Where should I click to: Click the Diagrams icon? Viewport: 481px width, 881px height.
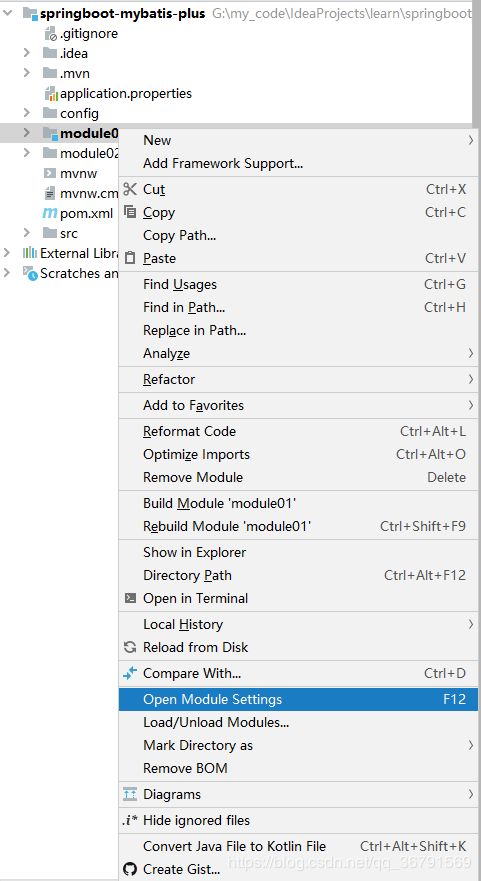[x=130, y=794]
